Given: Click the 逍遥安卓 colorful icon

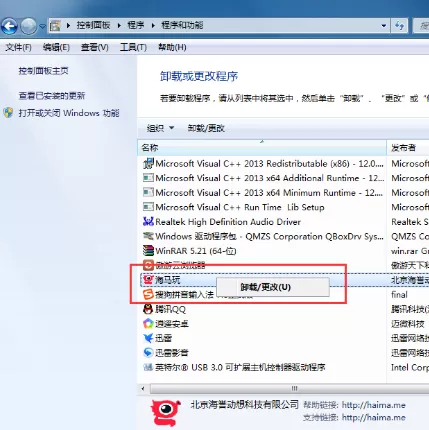Looking at the screenshot, I should [x=148, y=324].
